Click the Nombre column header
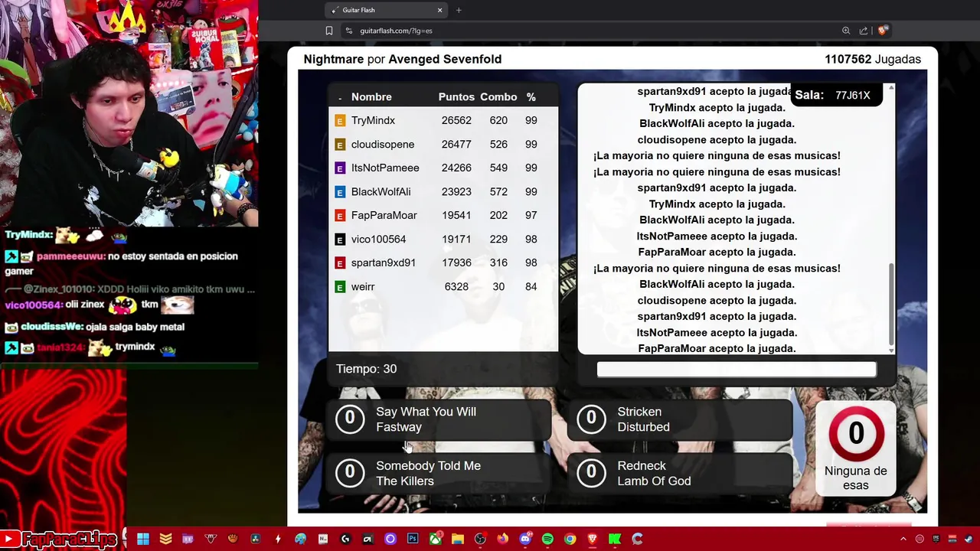Viewport: 980px width, 551px height. [x=371, y=97]
